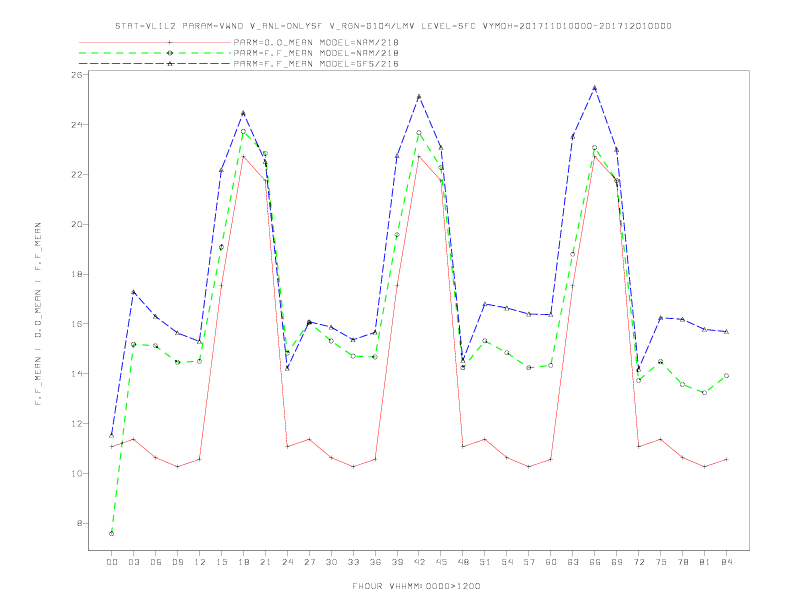The width and height of the screenshot is (792, 612).
Task: Click y-axis tick label 8
Action: tap(79, 523)
